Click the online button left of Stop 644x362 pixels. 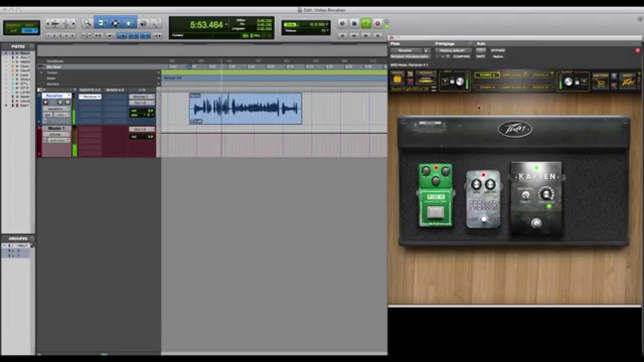tap(343, 23)
